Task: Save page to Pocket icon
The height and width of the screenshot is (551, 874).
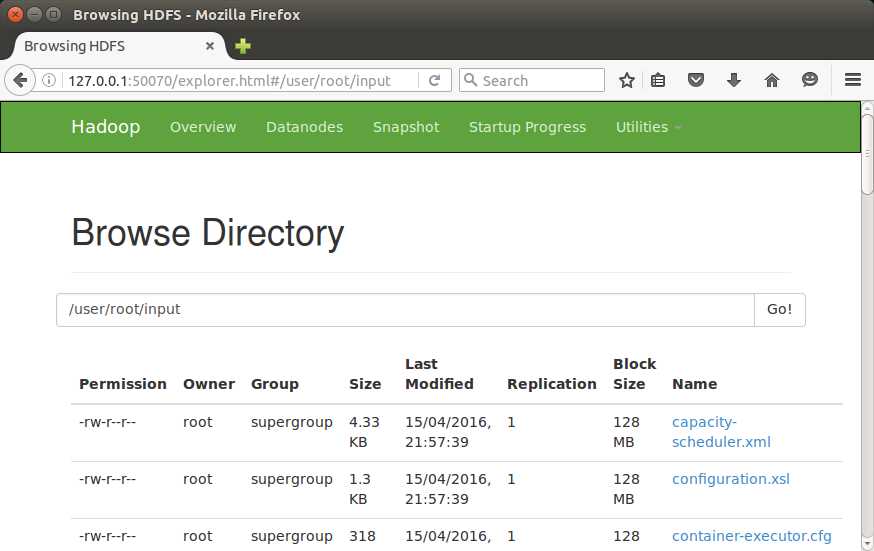Action: click(x=696, y=80)
